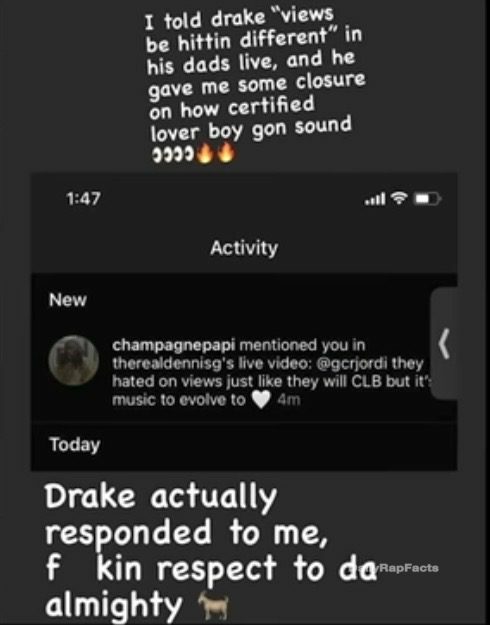Image resolution: width=490 pixels, height=625 pixels.
Task: Tap the 1:47 clock in the status bar
Action: [x=83, y=199]
